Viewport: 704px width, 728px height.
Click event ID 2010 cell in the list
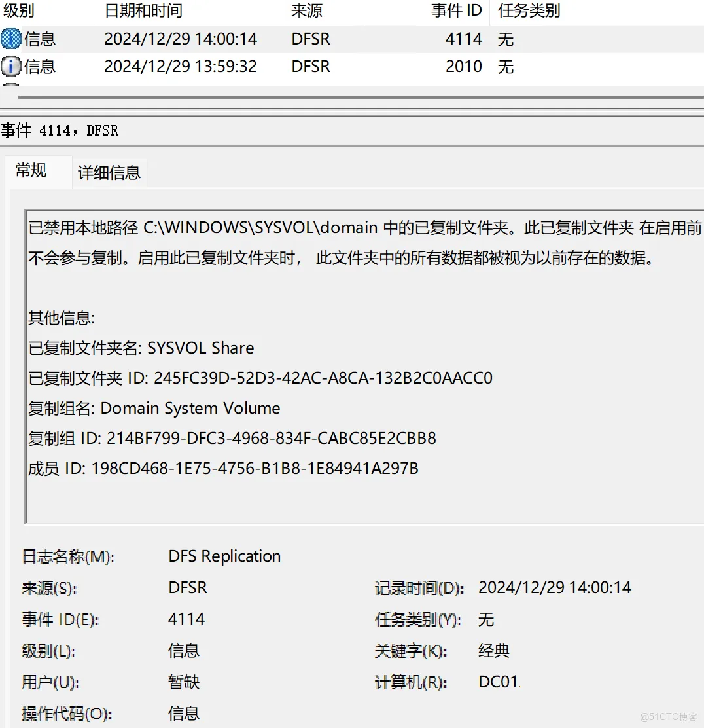463,67
